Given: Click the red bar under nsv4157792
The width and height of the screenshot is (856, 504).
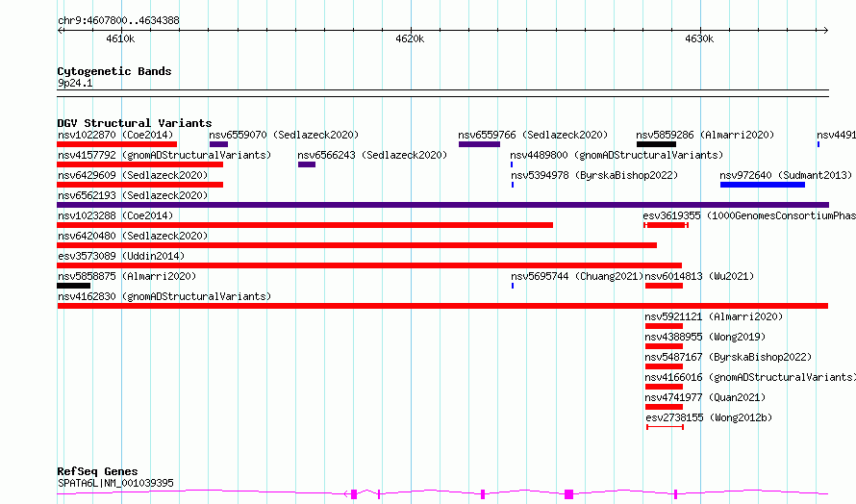Looking at the screenshot, I should coord(139,164).
